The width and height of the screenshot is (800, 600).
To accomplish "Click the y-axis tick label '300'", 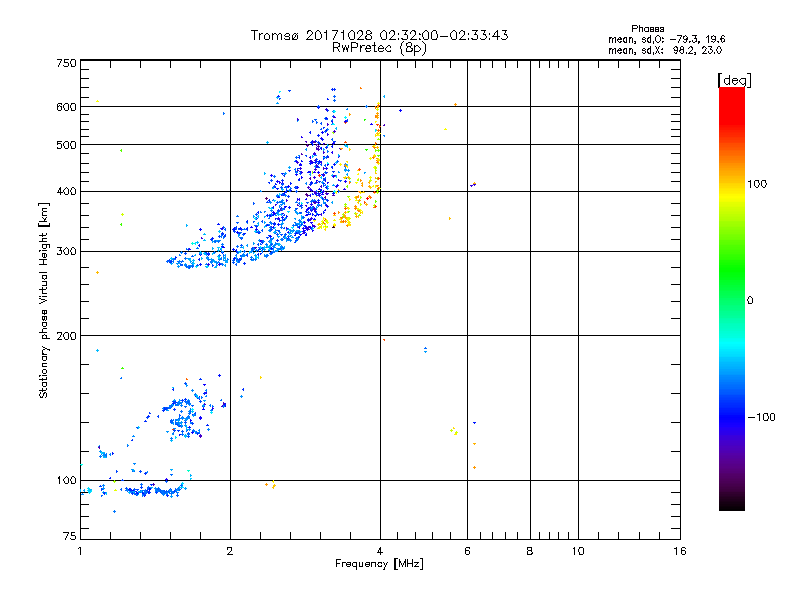I will click(x=66, y=252).
